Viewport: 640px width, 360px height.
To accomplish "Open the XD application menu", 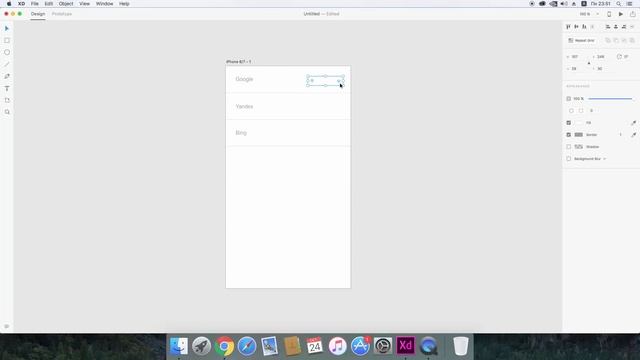I will tap(21, 4).
